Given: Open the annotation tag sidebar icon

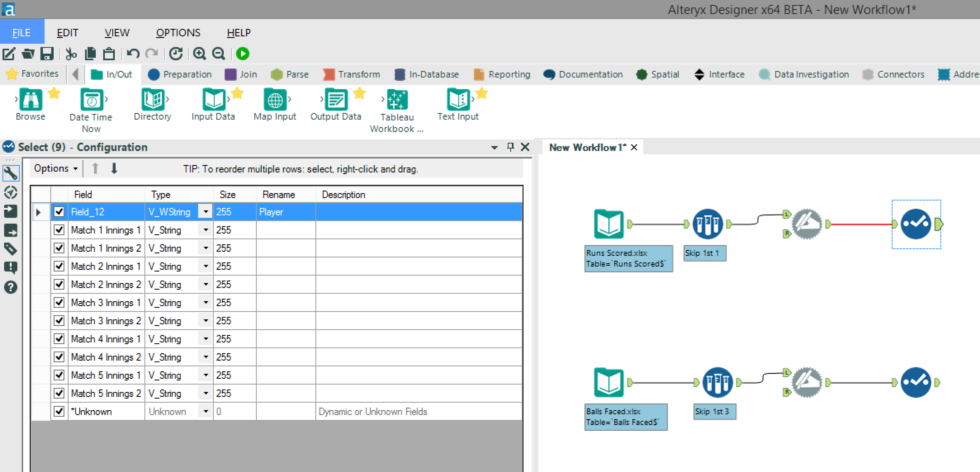Looking at the screenshot, I should point(11,249).
